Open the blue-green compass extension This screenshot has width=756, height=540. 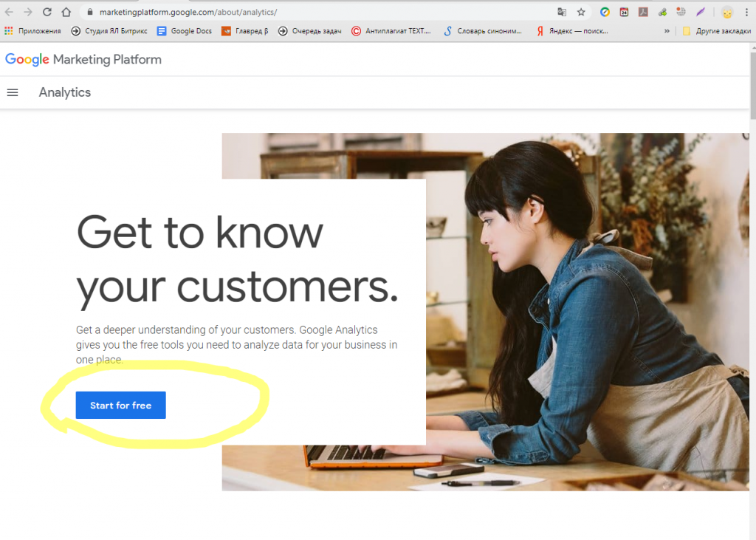605,12
